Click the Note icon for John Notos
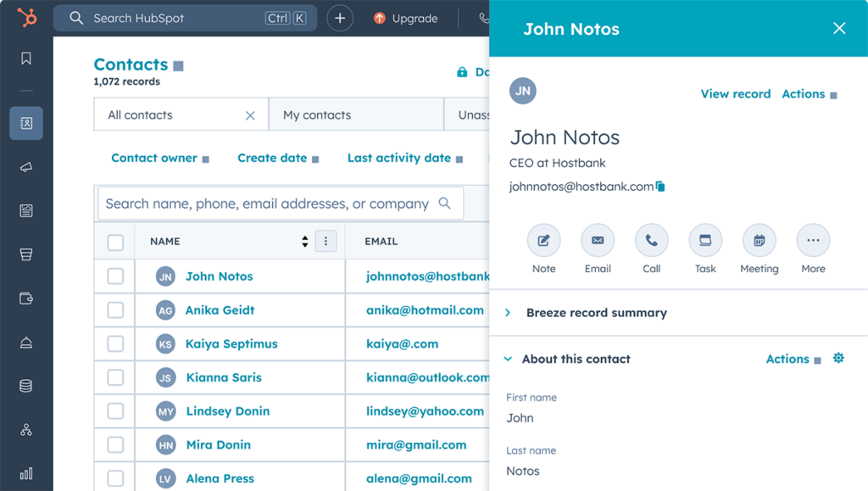 click(x=543, y=241)
